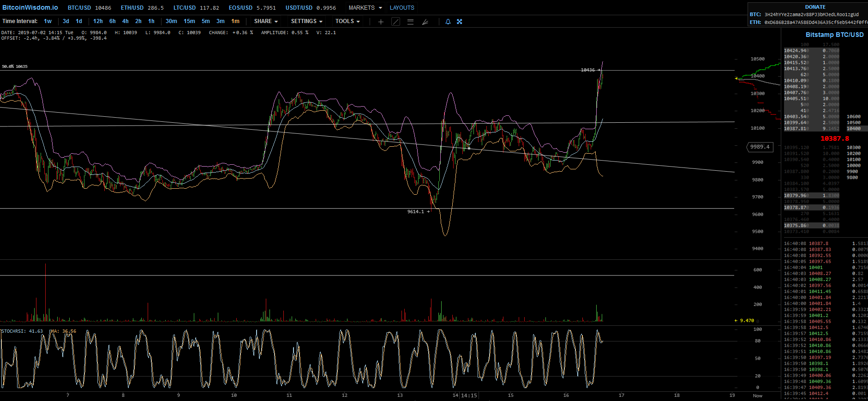
Task: Switch to the 4h interval
Action: pos(126,21)
